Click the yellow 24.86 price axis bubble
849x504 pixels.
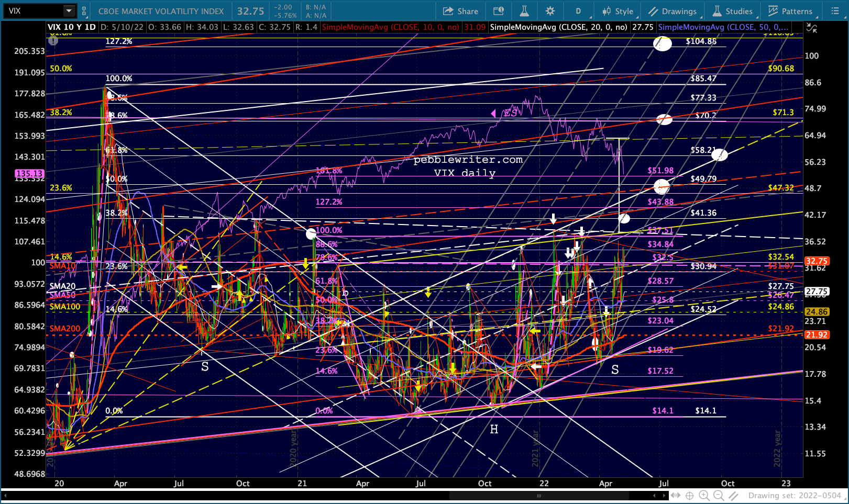click(817, 312)
